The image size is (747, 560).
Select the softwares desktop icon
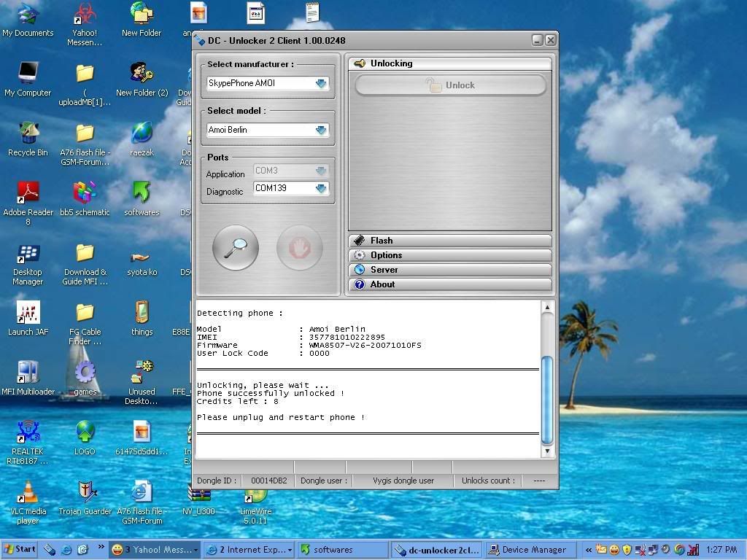tap(142, 200)
